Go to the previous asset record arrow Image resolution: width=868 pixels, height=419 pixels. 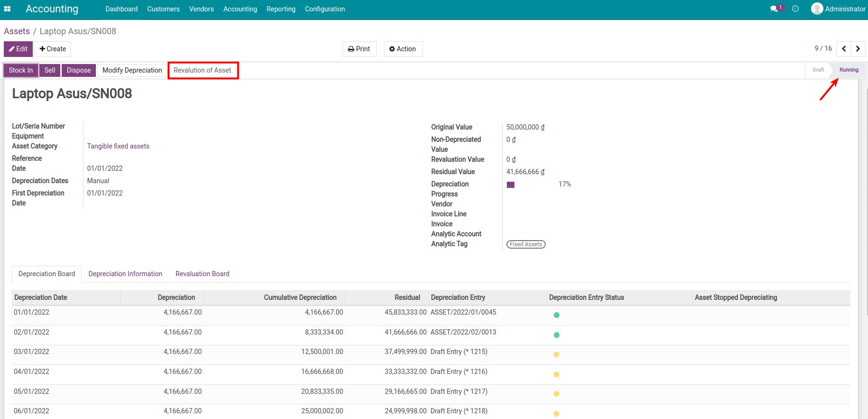[x=844, y=49]
